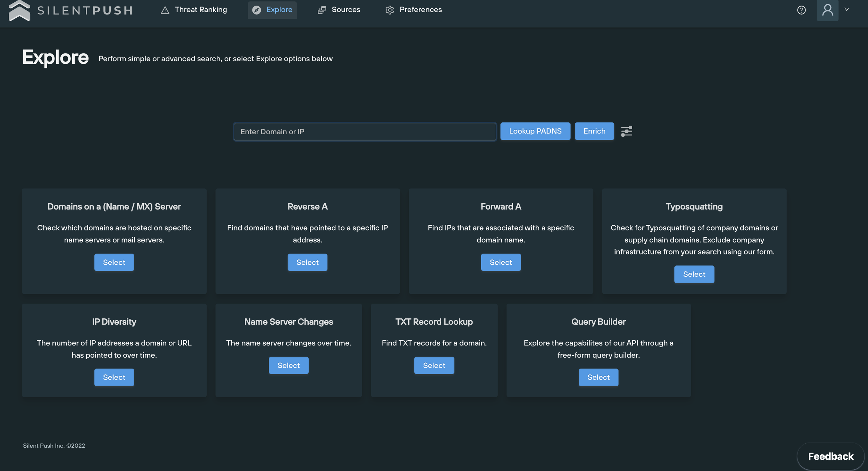Click the TXT Record Lookup card title
This screenshot has height=471, width=868.
click(x=434, y=322)
